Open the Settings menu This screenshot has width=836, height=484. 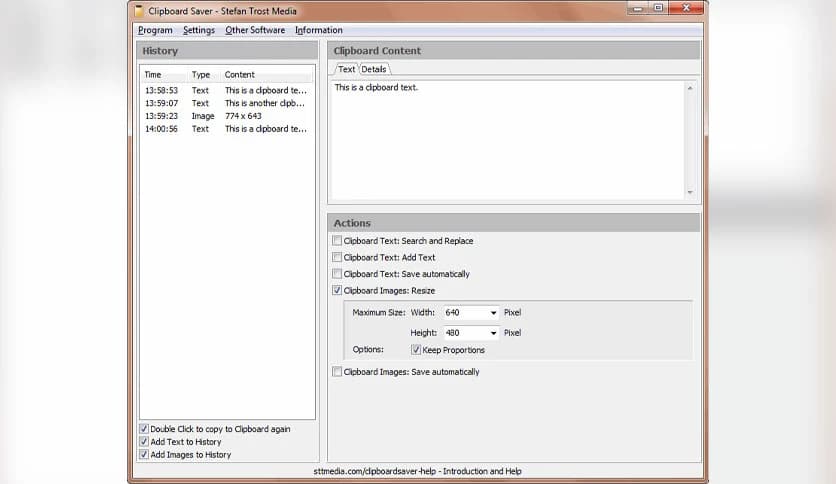(199, 30)
